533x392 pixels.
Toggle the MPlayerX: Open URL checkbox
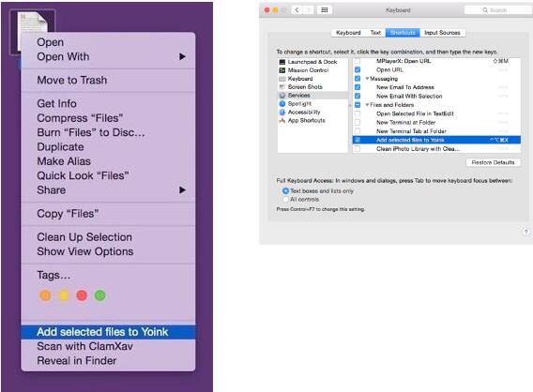point(358,61)
